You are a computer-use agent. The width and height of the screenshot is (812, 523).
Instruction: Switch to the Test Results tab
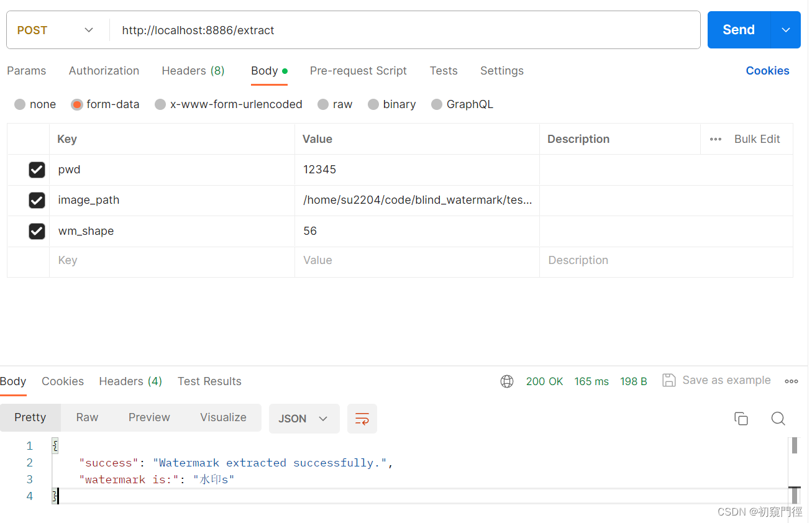(x=209, y=381)
